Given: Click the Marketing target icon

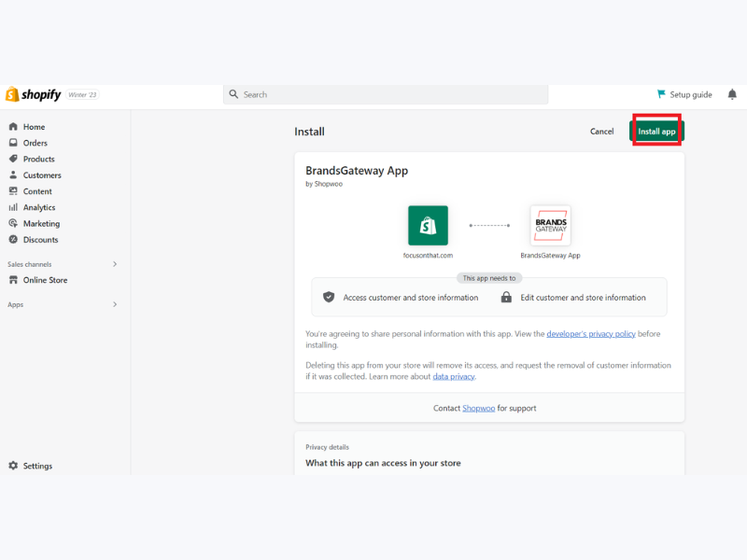Looking at the screenshot, I should [x=13, y=223].
